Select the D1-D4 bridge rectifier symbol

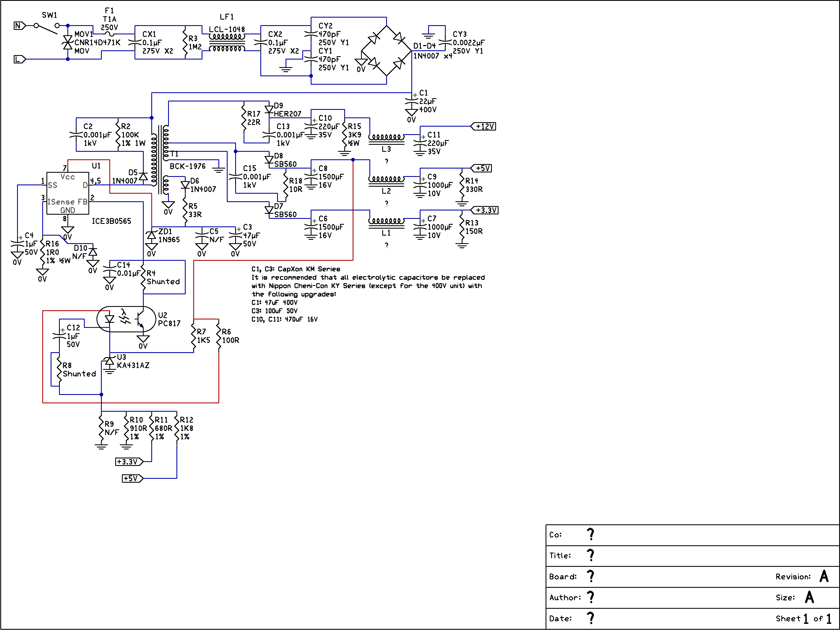tap(386, 51)
